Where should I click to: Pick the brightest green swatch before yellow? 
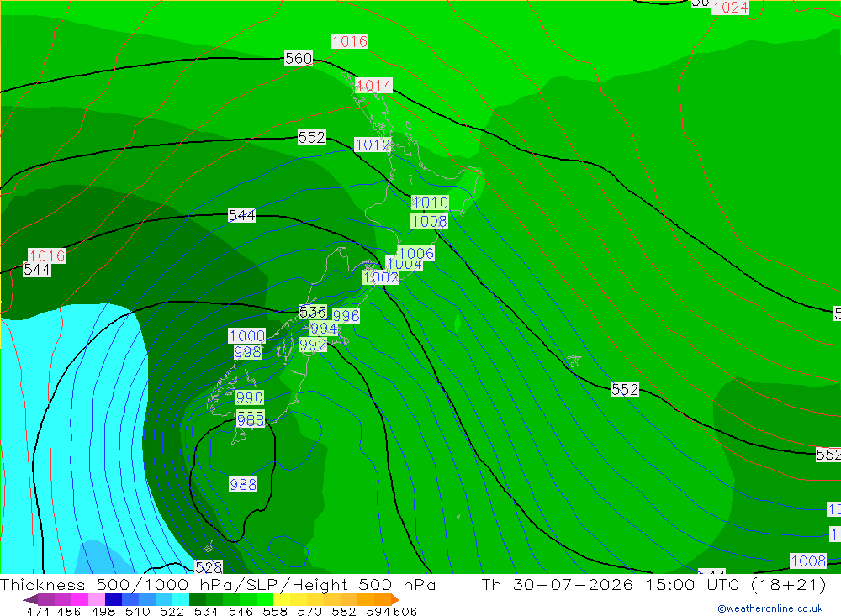tap(265, 599)
